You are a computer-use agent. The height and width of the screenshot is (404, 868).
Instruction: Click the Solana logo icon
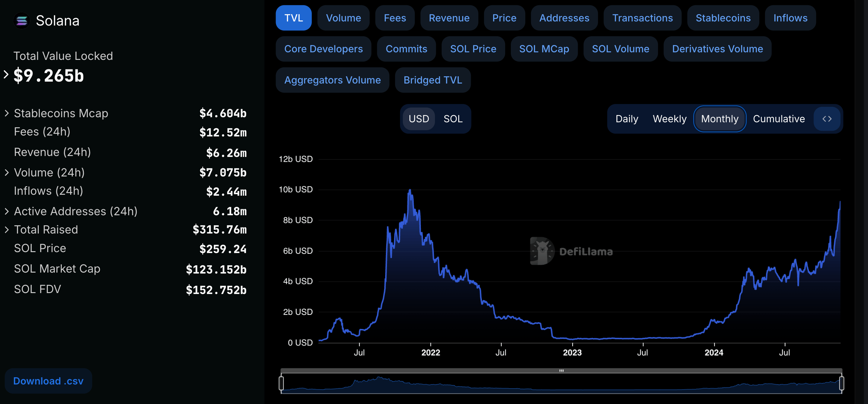(21, 21)
